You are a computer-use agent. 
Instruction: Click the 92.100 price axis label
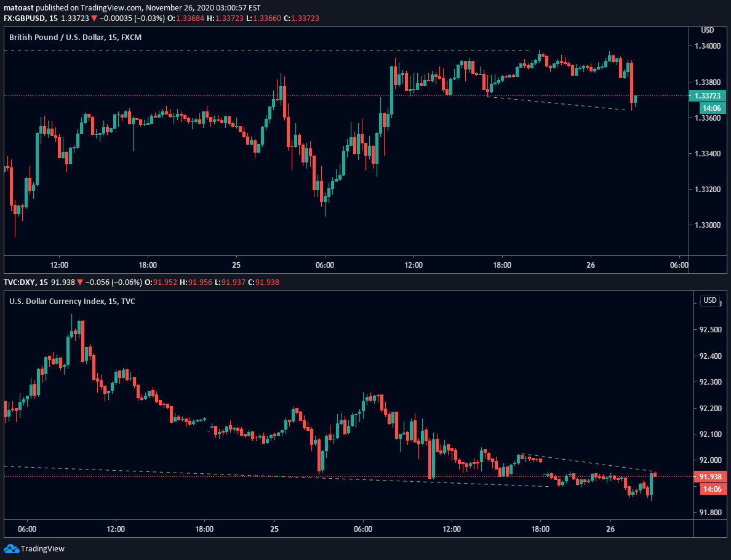click(711, 434)
